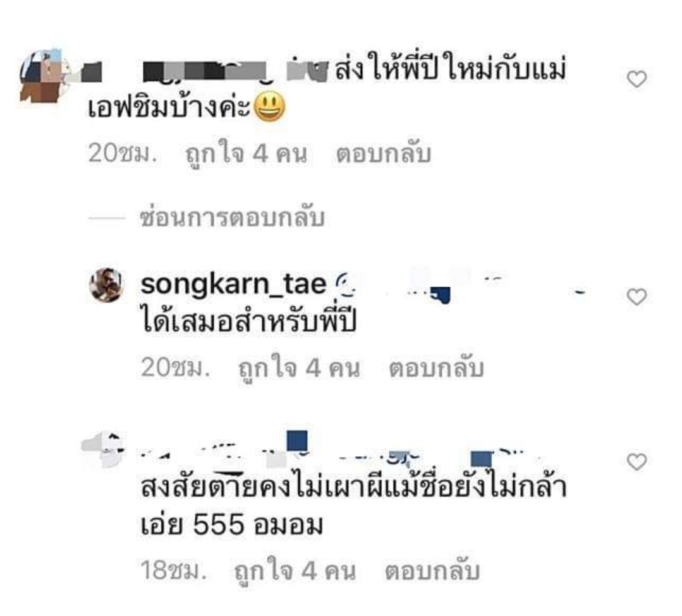Image resolution: width=682 pixels, height=616 pixels.
Task: Like the top comment via its heart icon
Action: (636, 79)
